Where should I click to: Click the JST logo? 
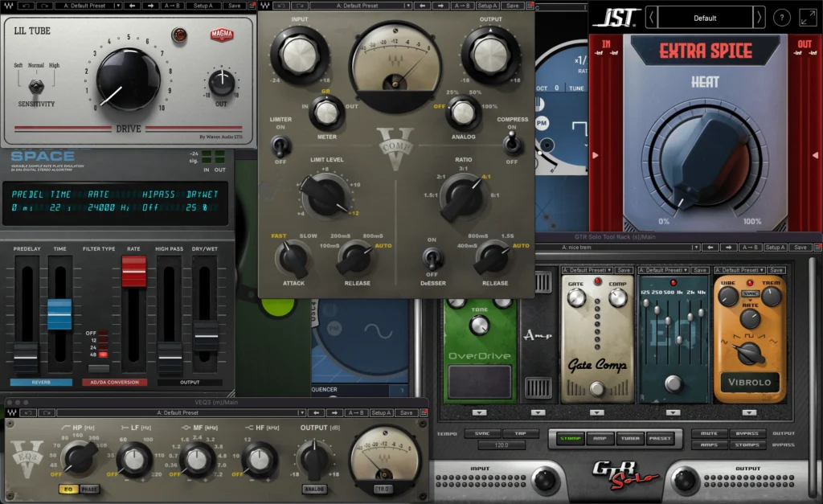(x=615, y=18)
